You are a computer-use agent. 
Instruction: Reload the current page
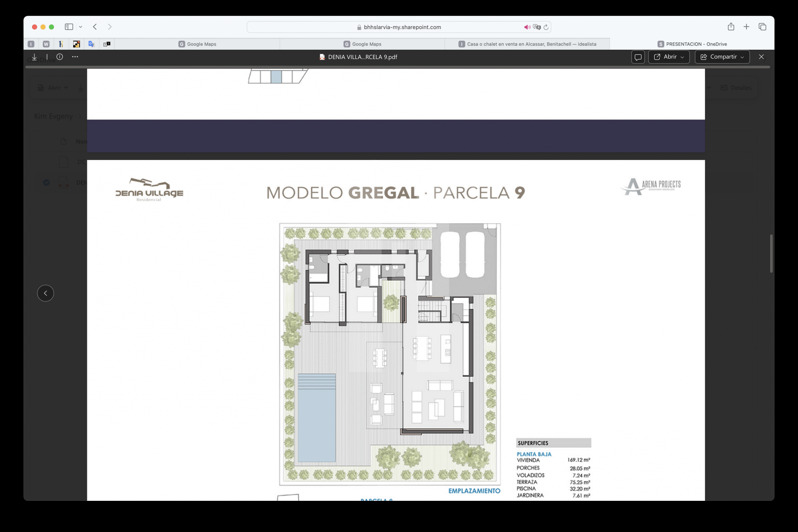[x=546, y=27]
